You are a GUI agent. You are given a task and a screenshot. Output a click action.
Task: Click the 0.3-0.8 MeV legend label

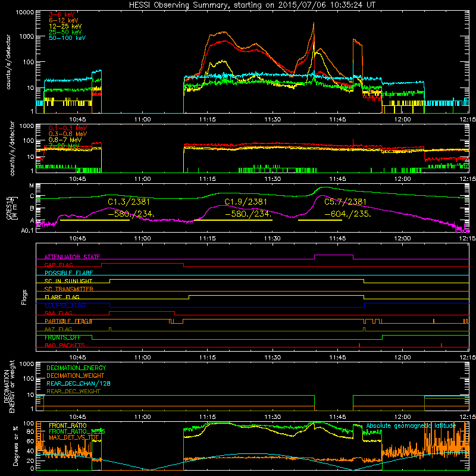(x=68, y=134)
